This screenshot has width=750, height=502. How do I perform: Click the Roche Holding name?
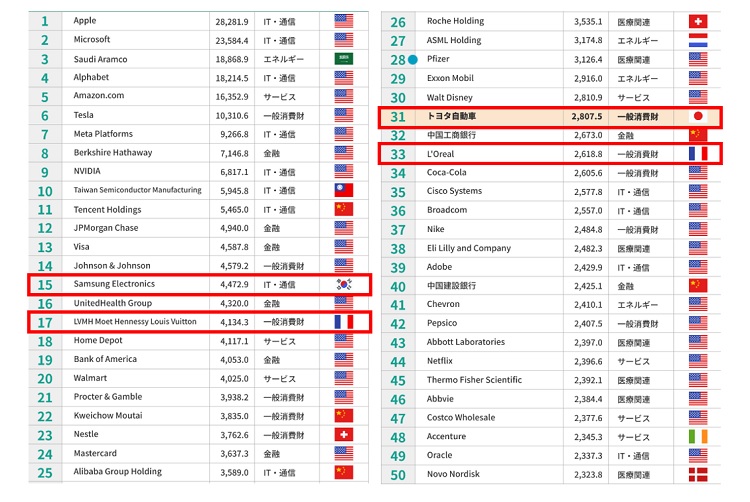click(x=455, y=21)
